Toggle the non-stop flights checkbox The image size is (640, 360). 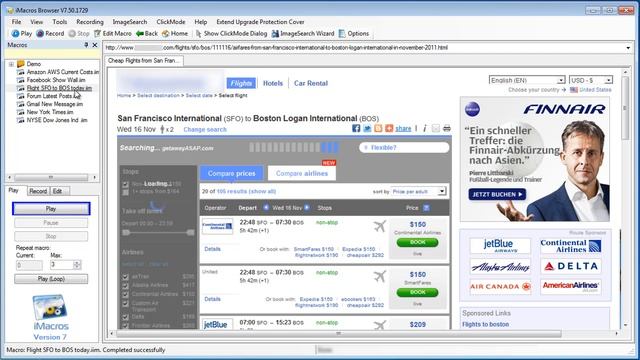click(126, 184)
